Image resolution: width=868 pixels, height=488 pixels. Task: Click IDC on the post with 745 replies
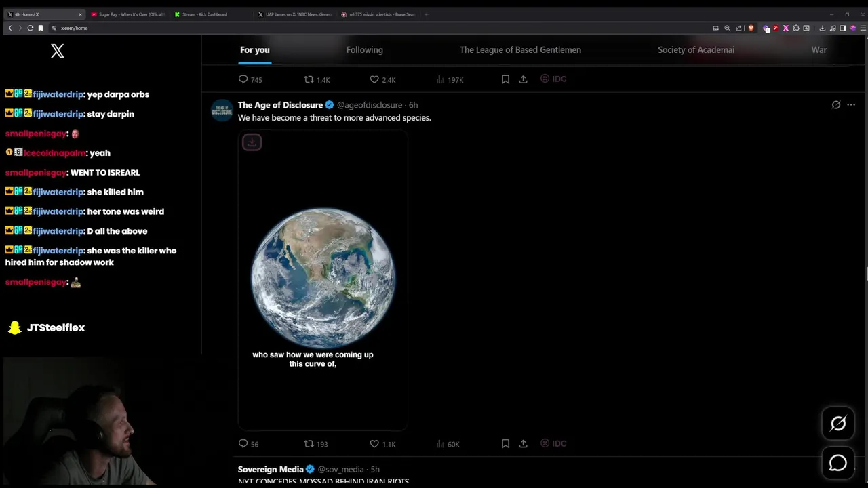pyautogui.click(x=553, y=79)
